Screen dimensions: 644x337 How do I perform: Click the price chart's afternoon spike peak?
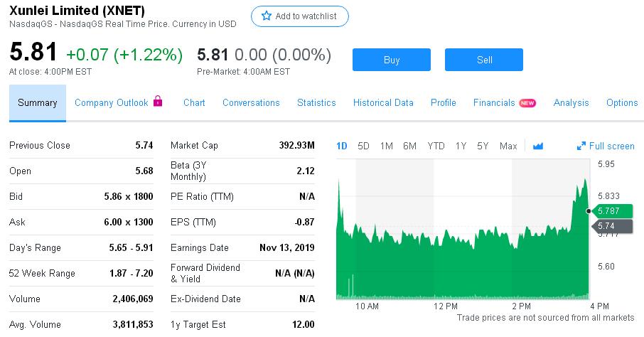[x=585, y=180]
